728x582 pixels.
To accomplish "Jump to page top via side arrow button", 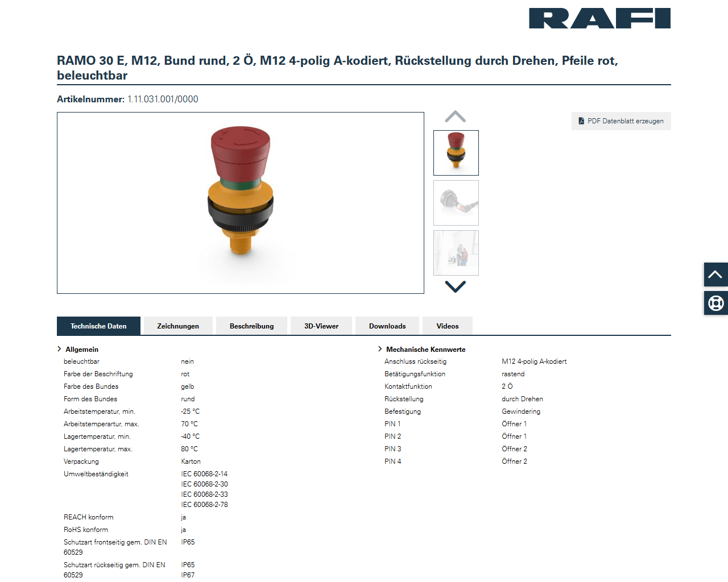I will (715, 275).
